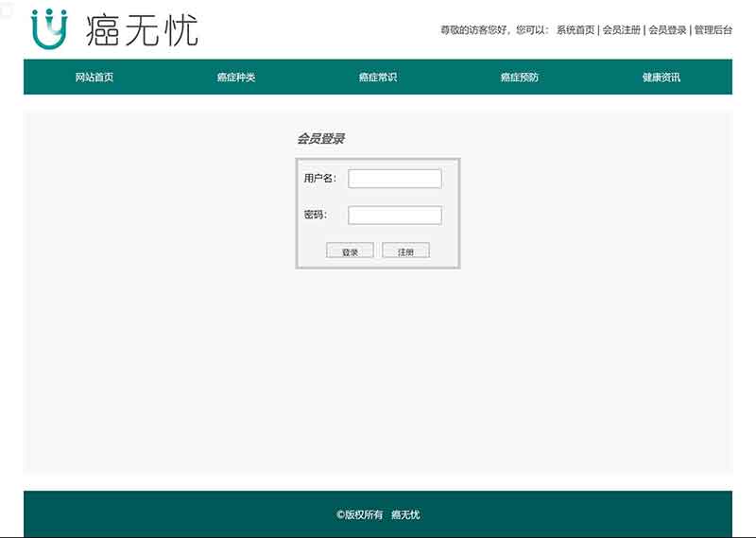This screenshot has height=538, width=756.
Task: Navigate to 癌症常识 menu item
Action: [378, 78]
